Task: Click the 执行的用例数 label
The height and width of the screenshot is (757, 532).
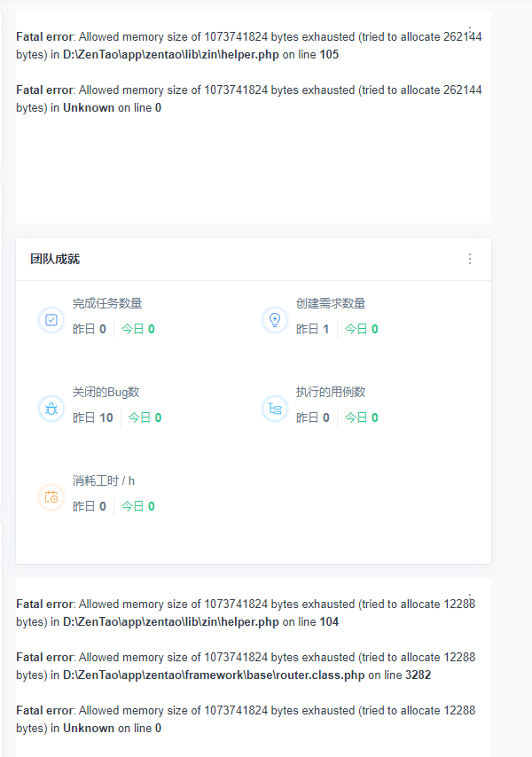Action: click(x=331, y=392)
